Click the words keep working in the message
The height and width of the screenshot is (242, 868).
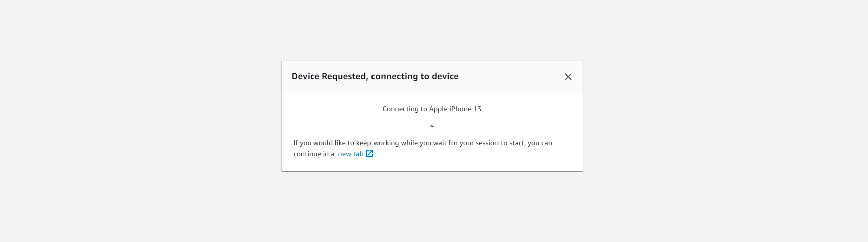(378, 143)
